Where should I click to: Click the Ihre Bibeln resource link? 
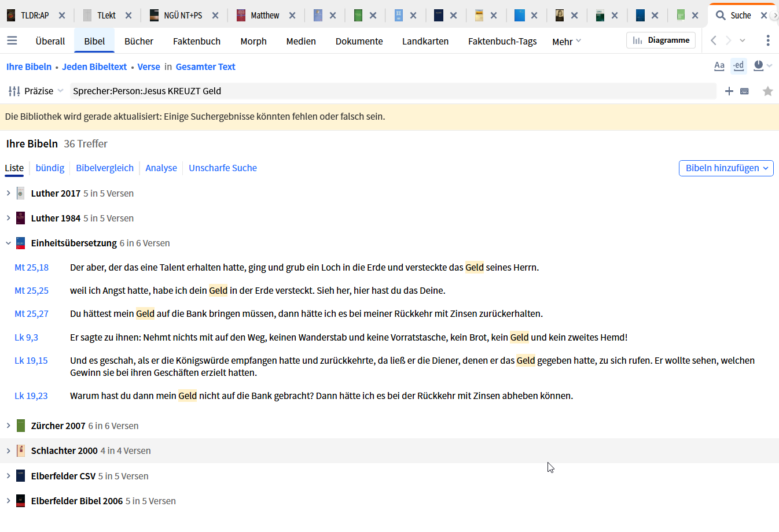coord(29,66)
